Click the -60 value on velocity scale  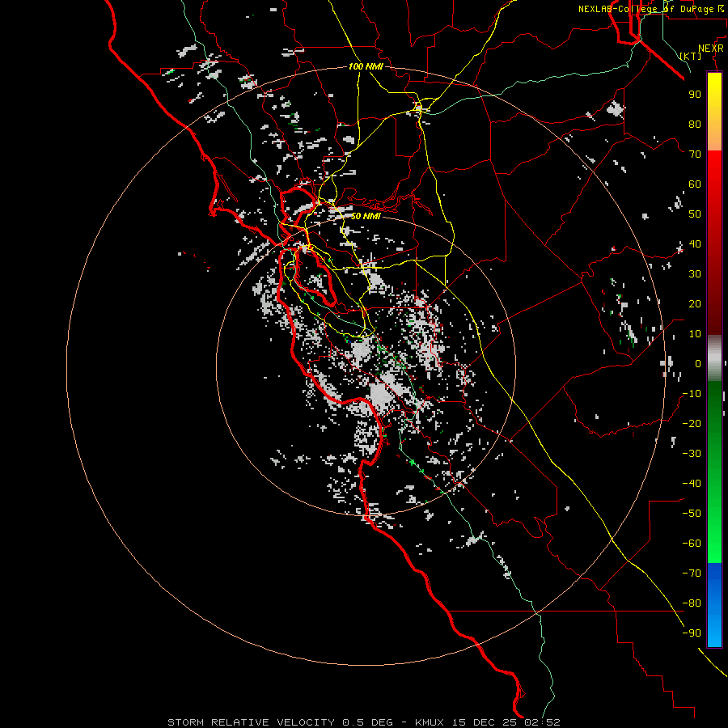click(692, 544)
